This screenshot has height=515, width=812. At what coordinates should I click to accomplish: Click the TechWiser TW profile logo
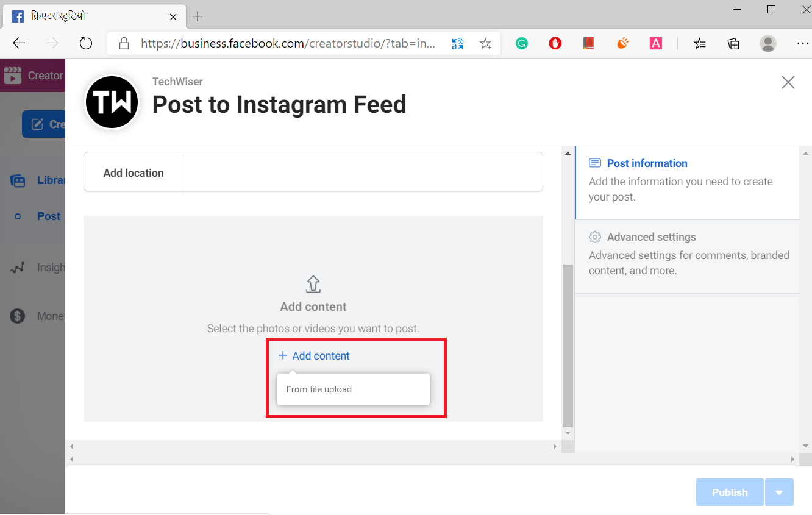click(x=112, y=102)
